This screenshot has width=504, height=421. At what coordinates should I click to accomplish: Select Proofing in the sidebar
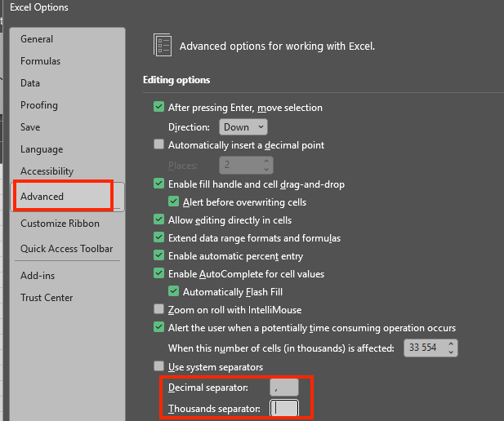tap(39, 105)
